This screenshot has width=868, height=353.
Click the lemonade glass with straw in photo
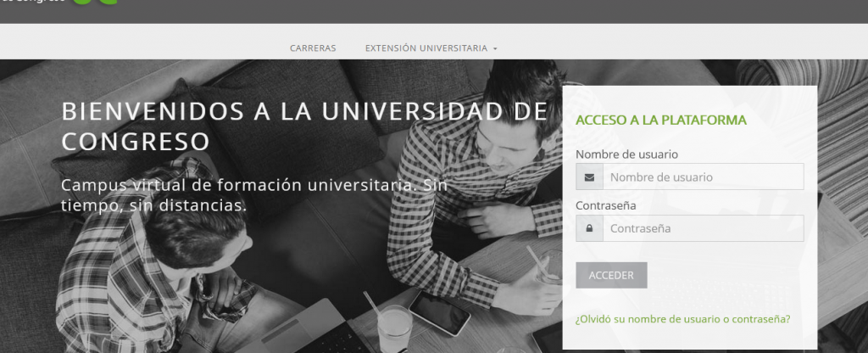(x=393, y=327)
